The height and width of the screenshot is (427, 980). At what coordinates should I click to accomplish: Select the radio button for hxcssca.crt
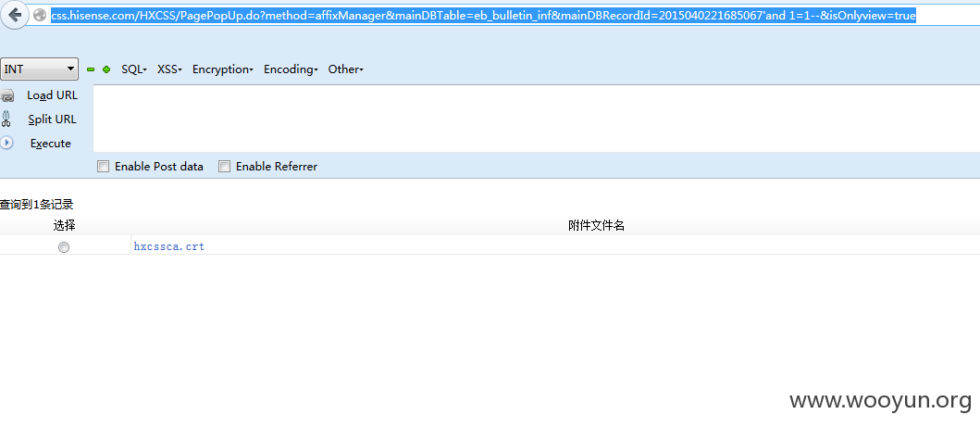[64, 247]
